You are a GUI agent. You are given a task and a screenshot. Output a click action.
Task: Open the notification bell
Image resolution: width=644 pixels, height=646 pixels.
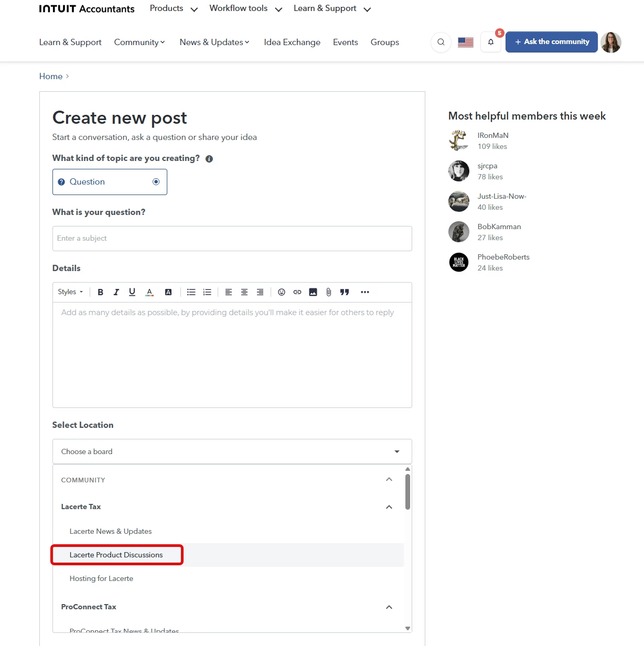click(491, 42)
